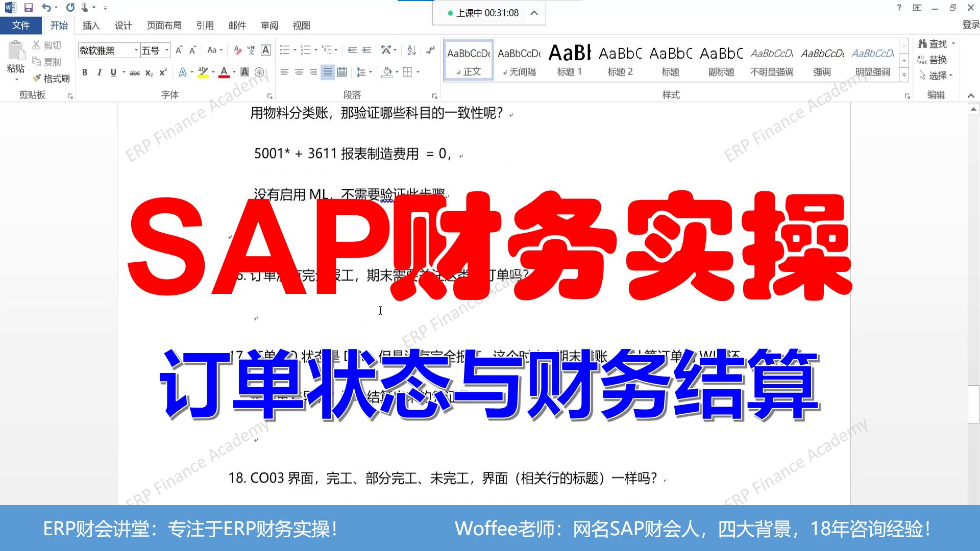
Task: Apply strikethrough formatting
Action: tap(135, 72)
